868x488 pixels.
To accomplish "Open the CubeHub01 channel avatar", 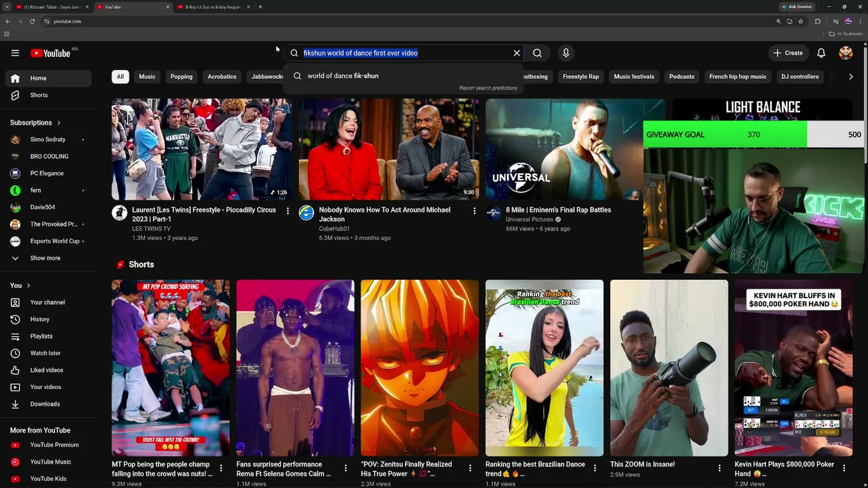I will (307, 213).
